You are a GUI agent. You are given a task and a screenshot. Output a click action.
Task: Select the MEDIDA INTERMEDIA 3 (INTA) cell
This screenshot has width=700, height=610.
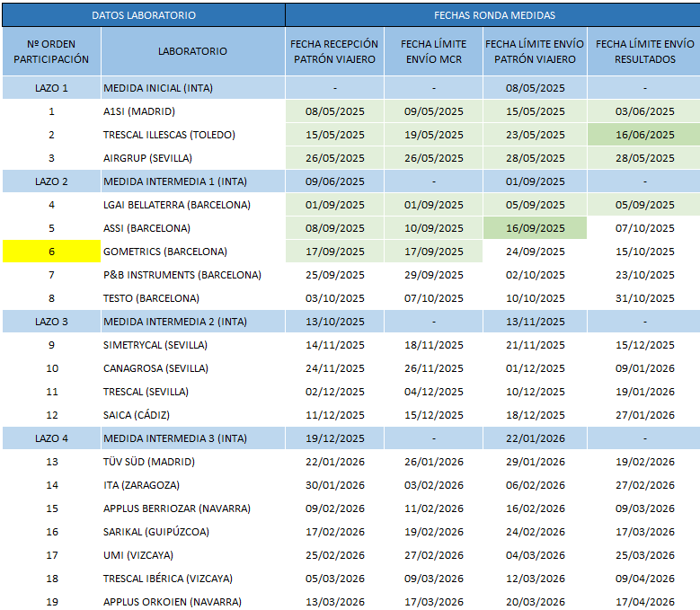(193, 438)
